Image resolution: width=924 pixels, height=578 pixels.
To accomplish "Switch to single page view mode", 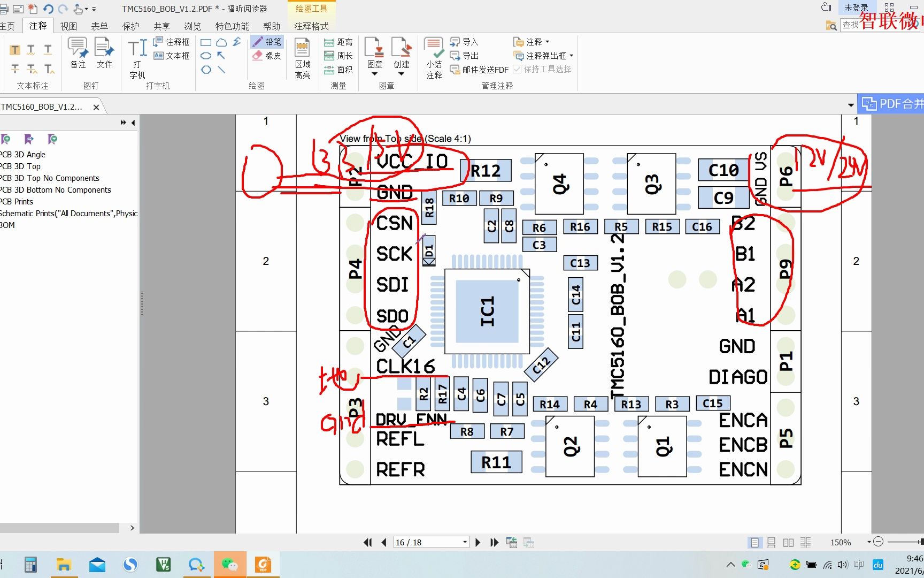I will click(754, 542).
